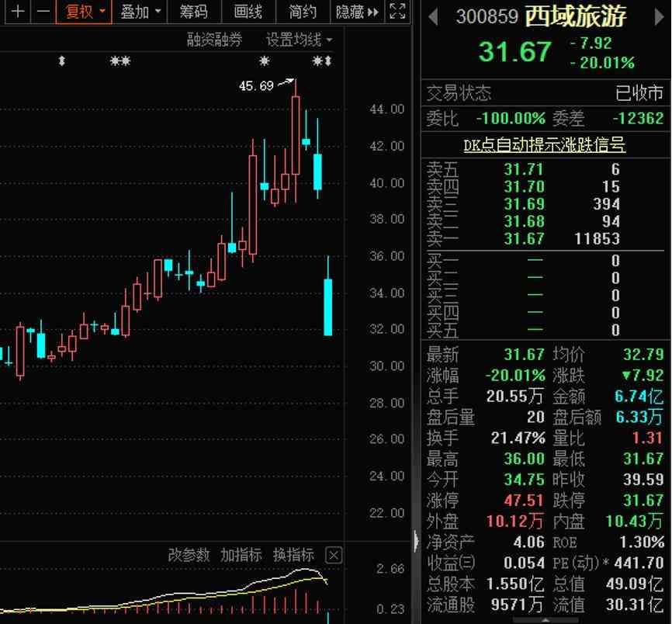
Task: Toggle fullscreen chart view icon
Action: (397, 12)
